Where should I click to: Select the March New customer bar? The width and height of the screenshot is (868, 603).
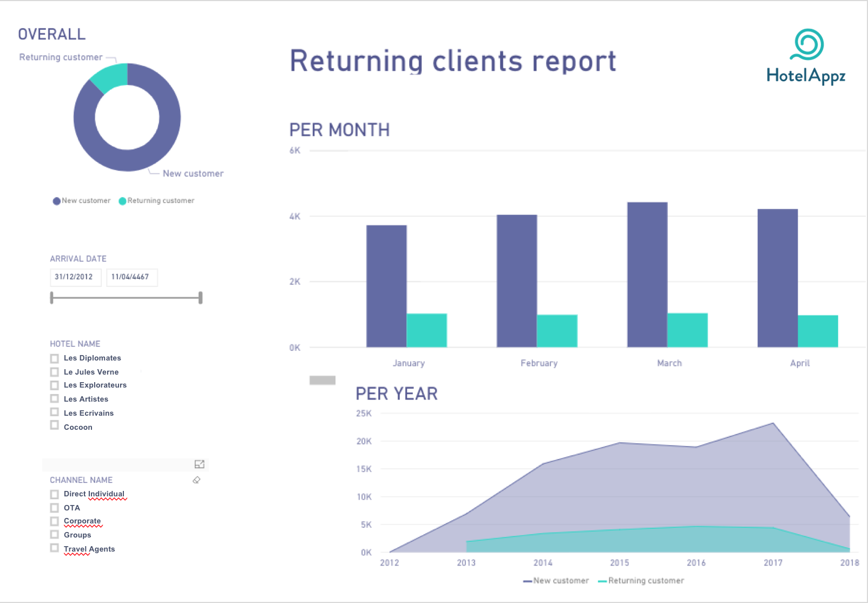point(647,275)
